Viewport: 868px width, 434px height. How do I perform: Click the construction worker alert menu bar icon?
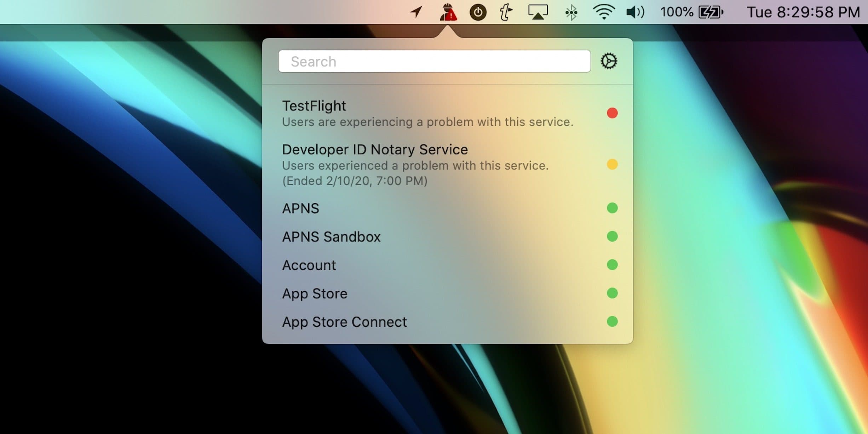(448, 12)
